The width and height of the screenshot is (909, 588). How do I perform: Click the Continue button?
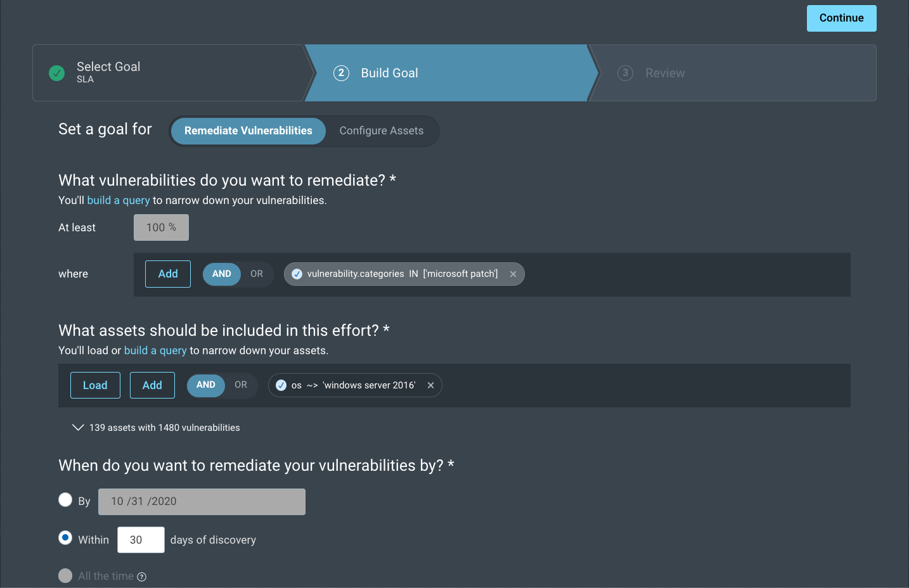point(841,18)
